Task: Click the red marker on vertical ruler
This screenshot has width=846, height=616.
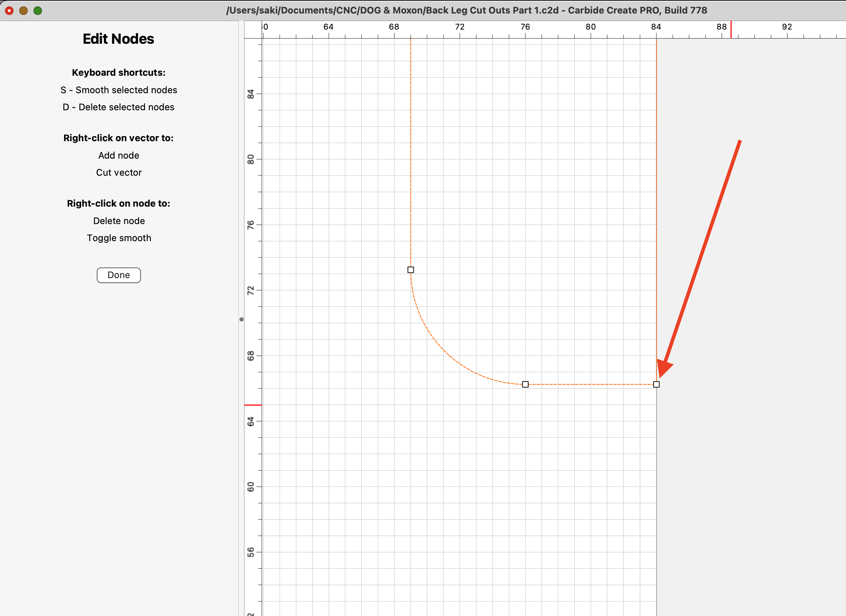Action: pos(253,405)
